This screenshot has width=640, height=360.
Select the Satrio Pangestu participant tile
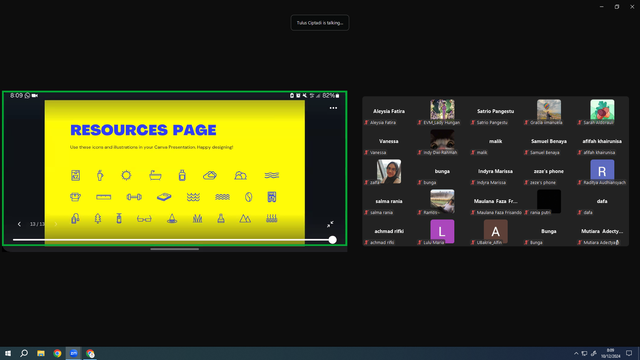point(496,112)
